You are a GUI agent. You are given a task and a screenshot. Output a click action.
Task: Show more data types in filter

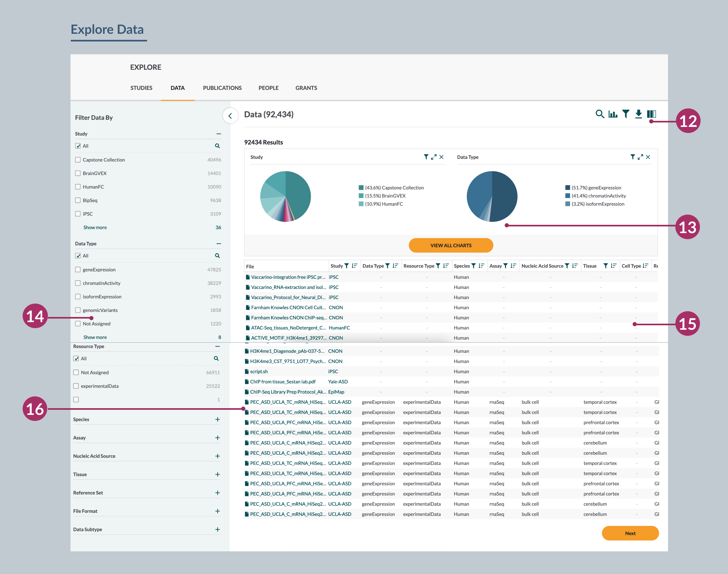point(95,337)
